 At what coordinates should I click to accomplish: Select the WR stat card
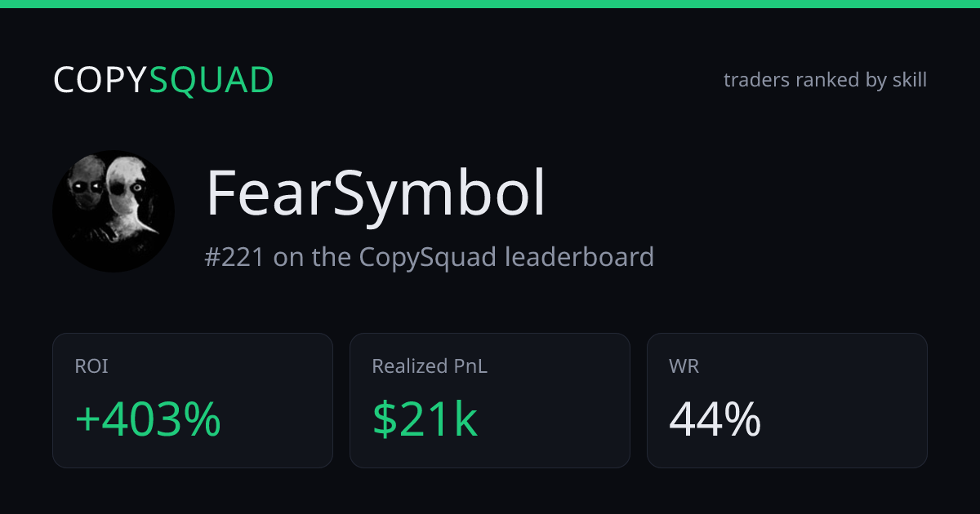click(787, 401)
